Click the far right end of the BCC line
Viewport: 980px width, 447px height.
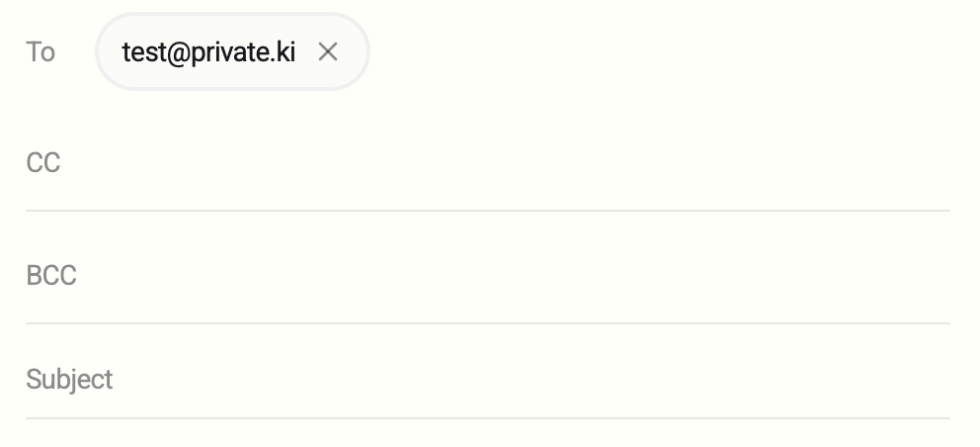click(939, 276)
